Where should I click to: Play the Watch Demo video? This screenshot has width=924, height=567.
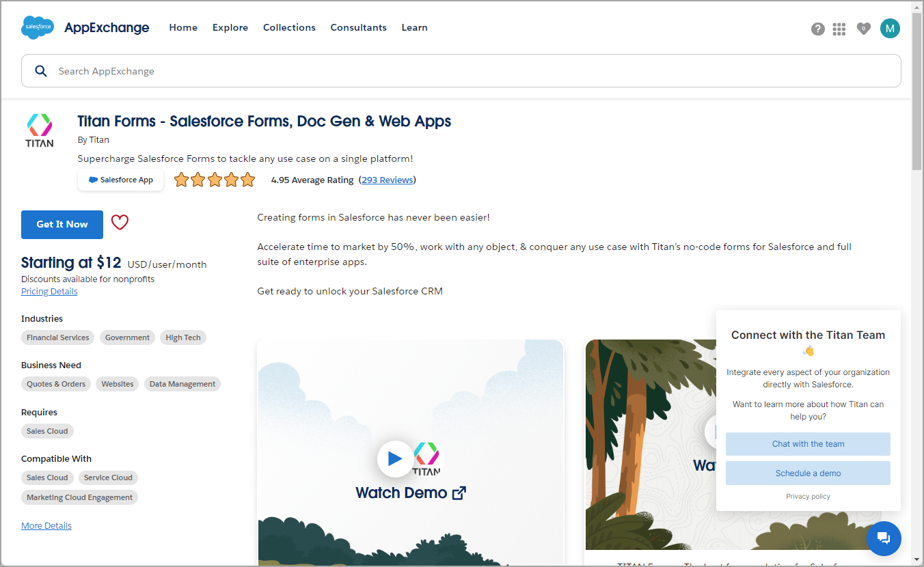point(395,458)
